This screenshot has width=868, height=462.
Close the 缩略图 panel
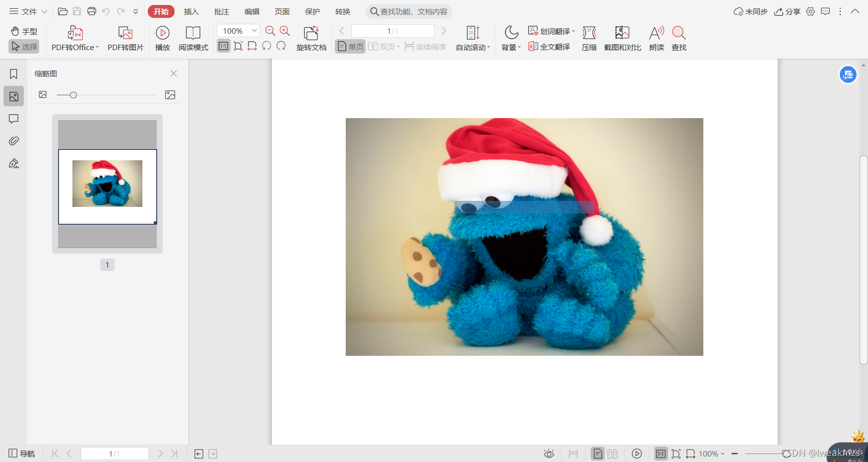click(x=174, y=73)
